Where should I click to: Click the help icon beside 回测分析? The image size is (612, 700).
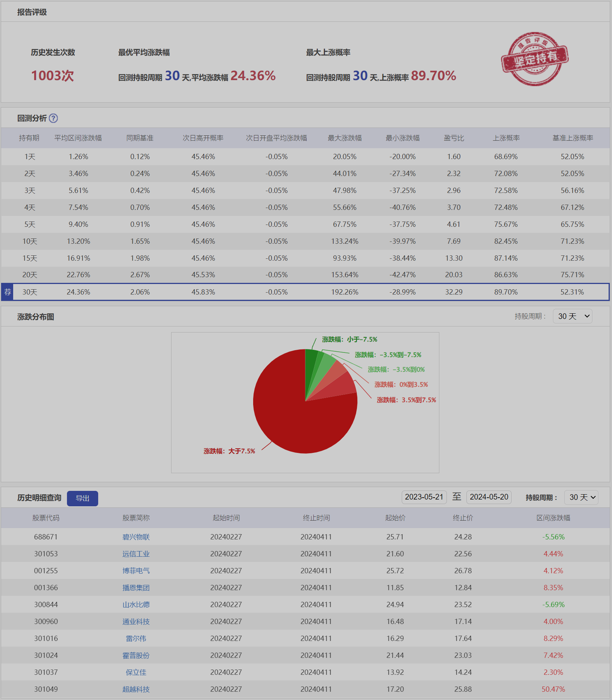coord(53,118)
